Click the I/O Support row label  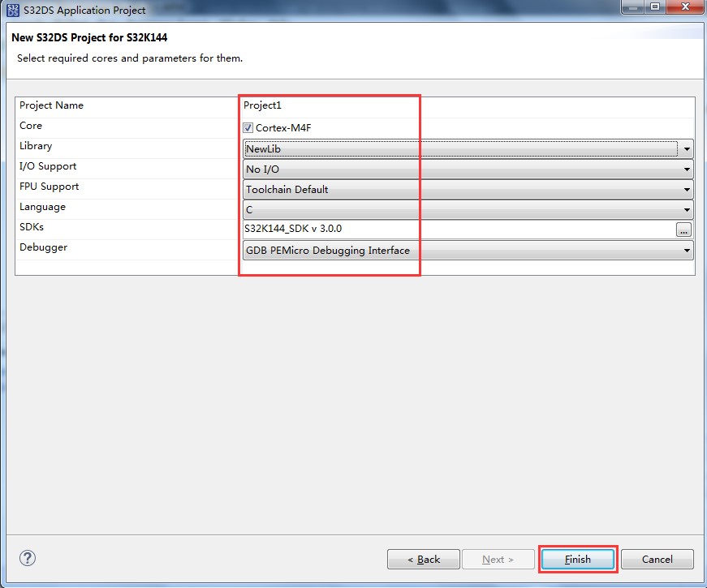48,166
